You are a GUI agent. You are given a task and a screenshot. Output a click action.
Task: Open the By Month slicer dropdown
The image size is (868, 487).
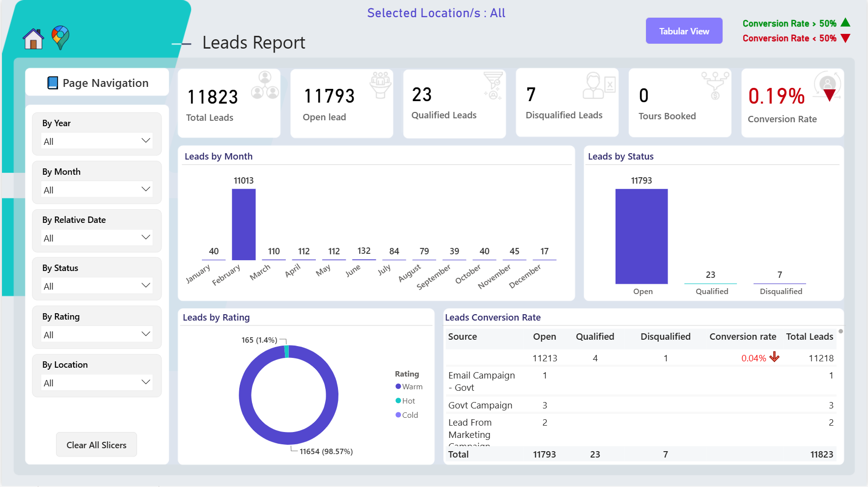[97, 190]
